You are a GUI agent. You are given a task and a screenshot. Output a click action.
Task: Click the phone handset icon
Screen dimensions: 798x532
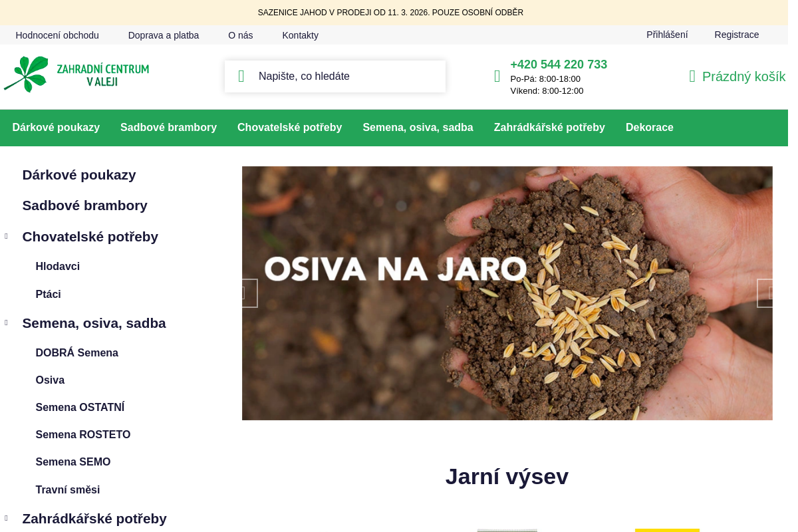(x=497, y=76)
